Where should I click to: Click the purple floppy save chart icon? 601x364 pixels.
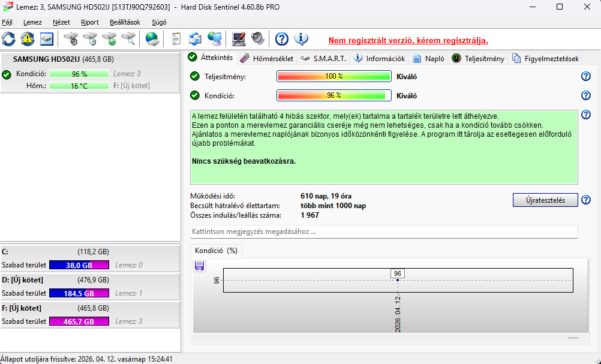click(199, 266)
